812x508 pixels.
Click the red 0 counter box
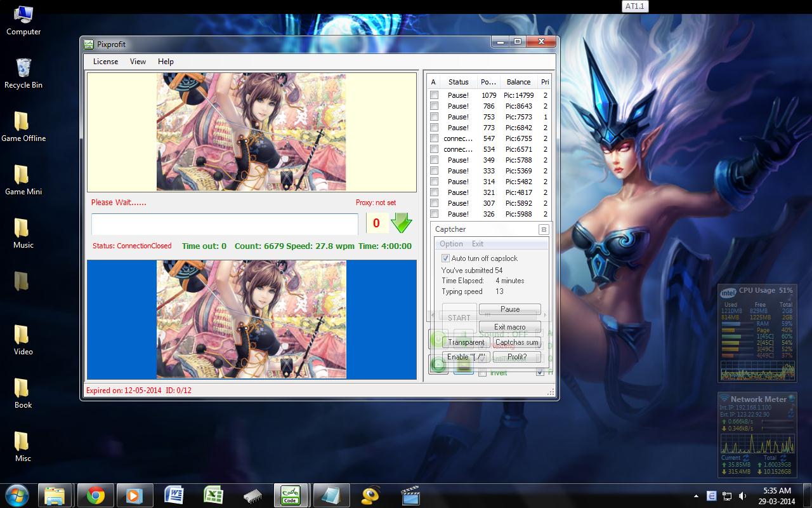pyautogui.click(x=376, y=223)
